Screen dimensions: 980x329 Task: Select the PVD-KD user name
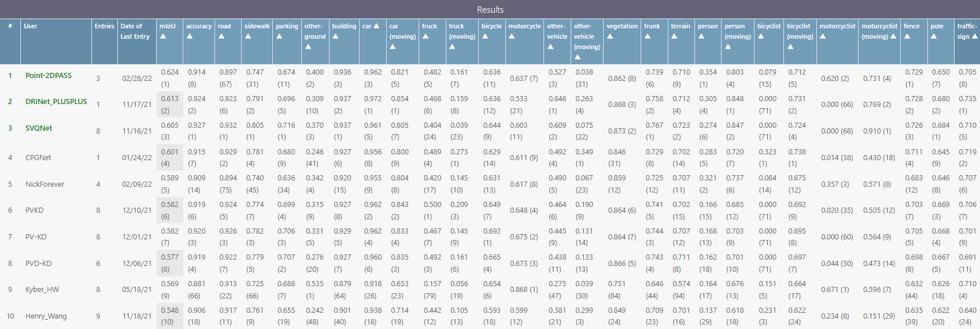[39, 264]
